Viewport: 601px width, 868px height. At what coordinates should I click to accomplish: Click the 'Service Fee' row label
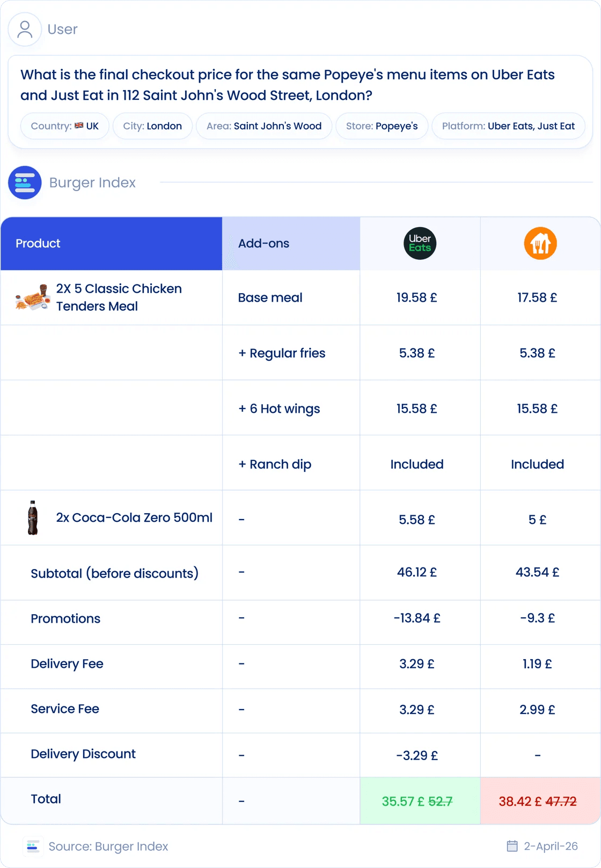(x=65, y=709)
